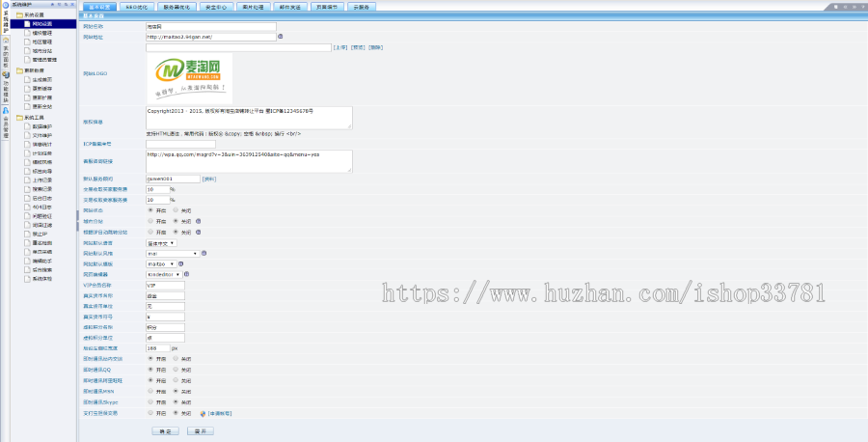Click the clock icon of 系统维护 vertical tab
868x442 pixels.
(6, 5)
